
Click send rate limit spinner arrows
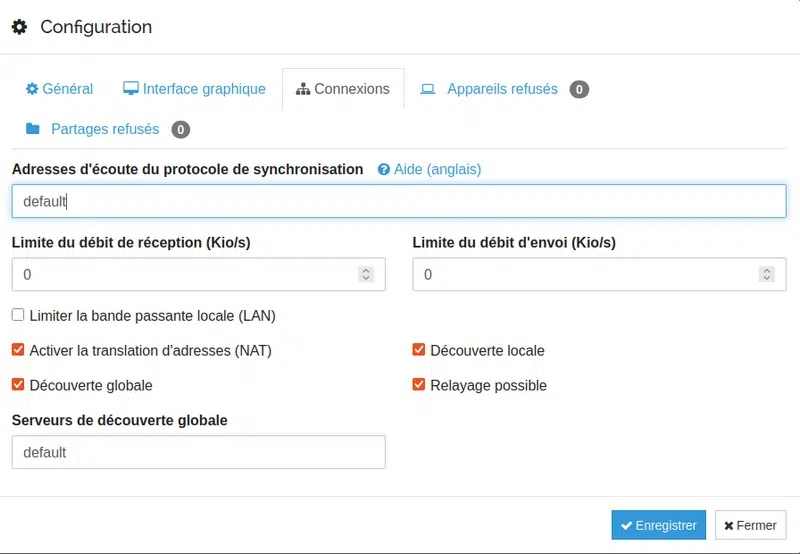pos(766,274)
